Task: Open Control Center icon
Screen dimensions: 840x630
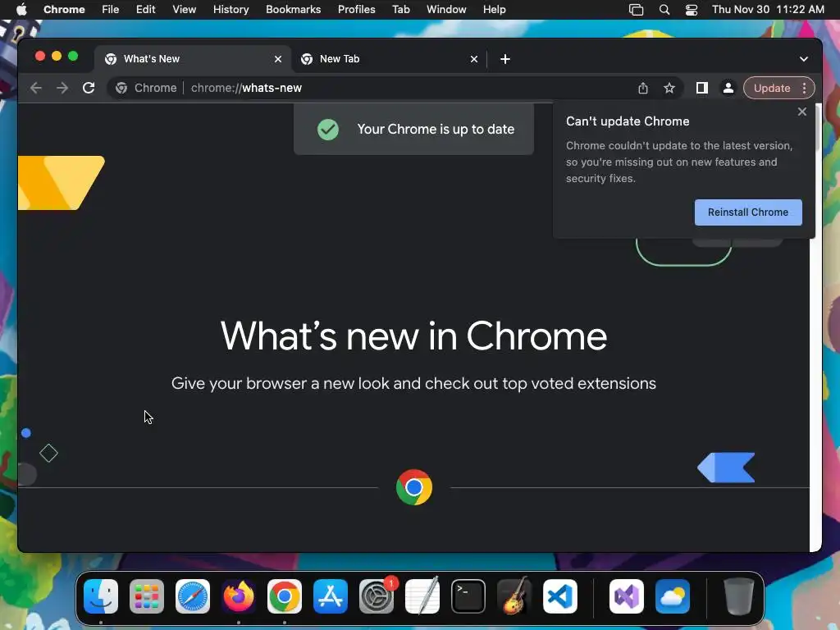Action: [692, 10]
